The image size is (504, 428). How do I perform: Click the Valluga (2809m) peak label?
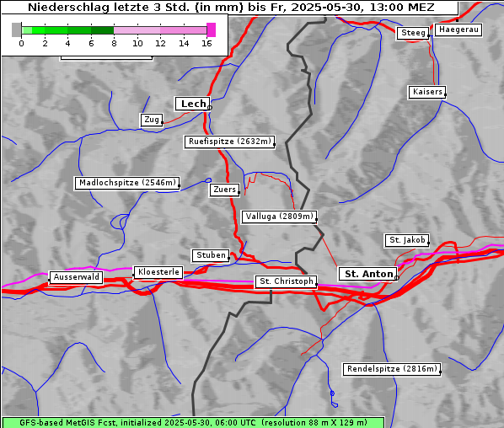(279, 217)
